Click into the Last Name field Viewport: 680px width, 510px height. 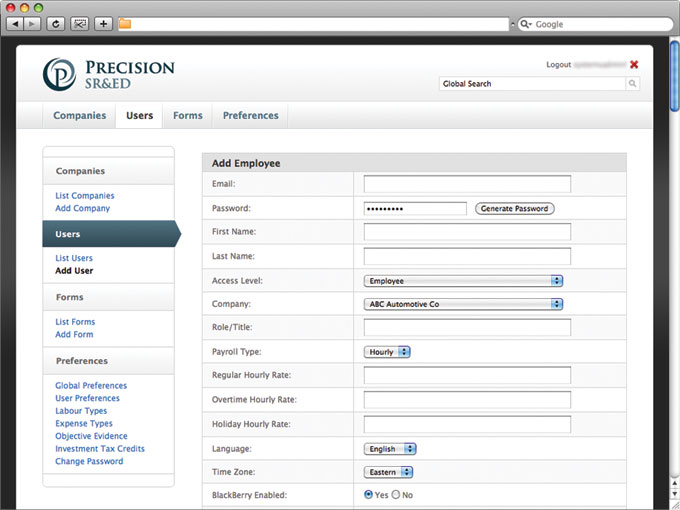[467, 256]
